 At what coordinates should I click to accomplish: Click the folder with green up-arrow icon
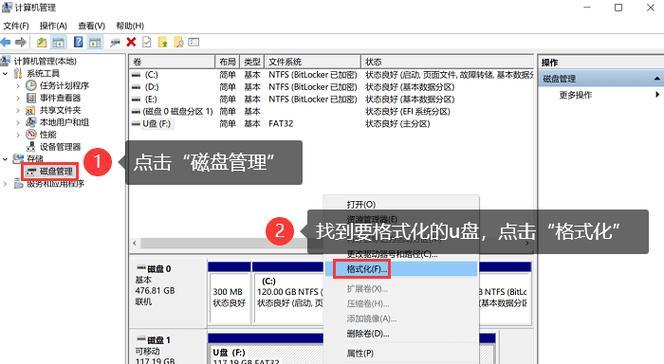point(163,42)
